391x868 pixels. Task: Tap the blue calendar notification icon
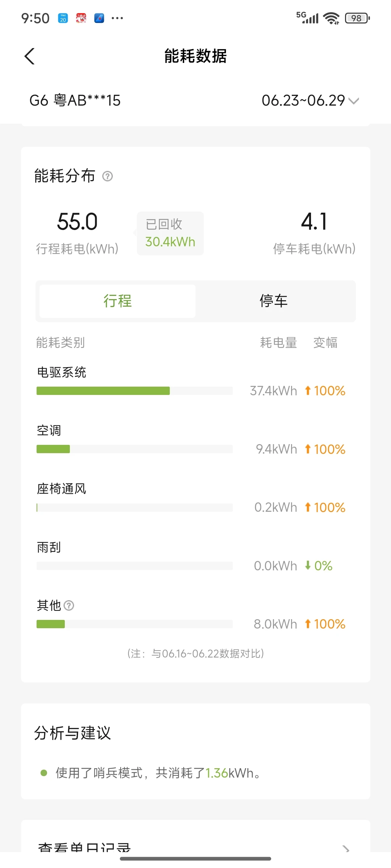(x=63, y=18)
